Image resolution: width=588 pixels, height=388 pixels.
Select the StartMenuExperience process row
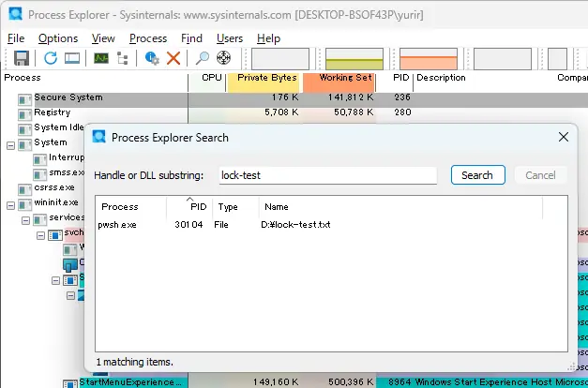pos(294,382)
